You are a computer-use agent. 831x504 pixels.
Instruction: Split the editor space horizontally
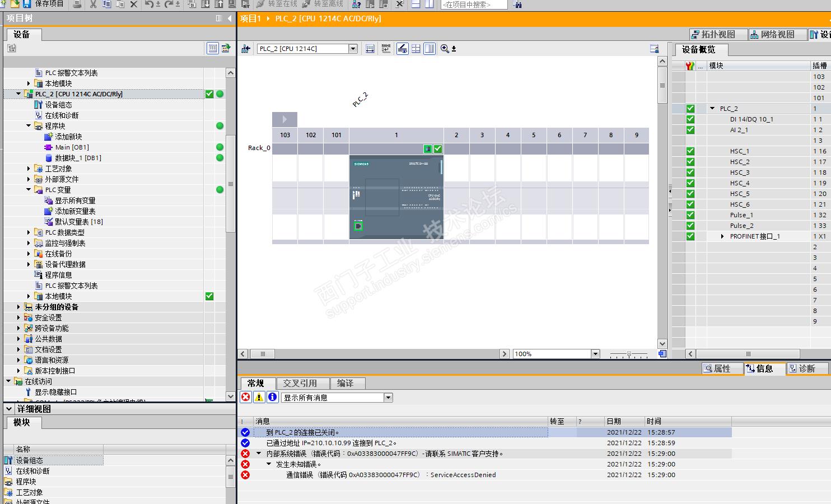[415, 4]
